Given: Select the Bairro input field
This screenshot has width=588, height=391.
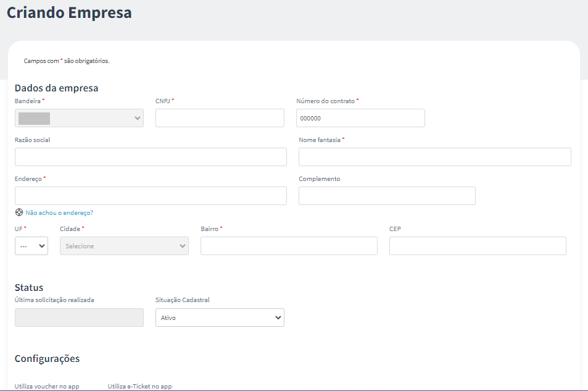Looking at the screenshot, I should tap(289, 246).
